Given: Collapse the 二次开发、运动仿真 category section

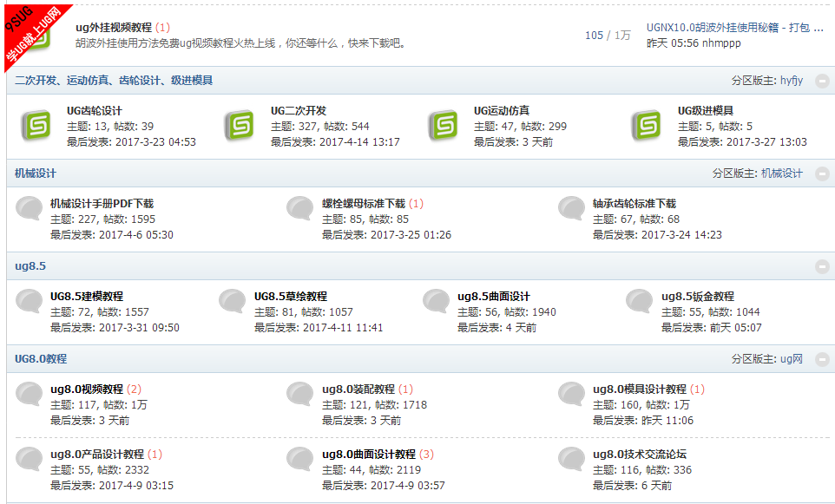Looking at the screenshot, I should point(822,81).
